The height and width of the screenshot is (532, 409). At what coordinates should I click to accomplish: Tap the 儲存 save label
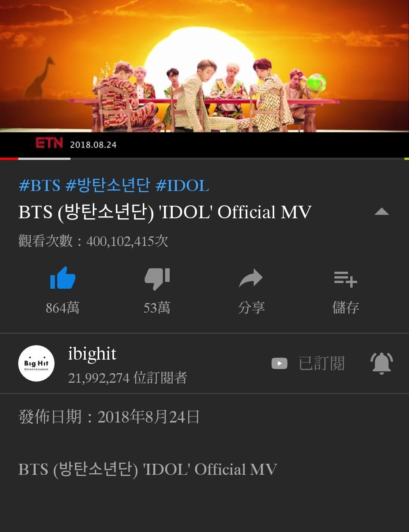point(345,307)
